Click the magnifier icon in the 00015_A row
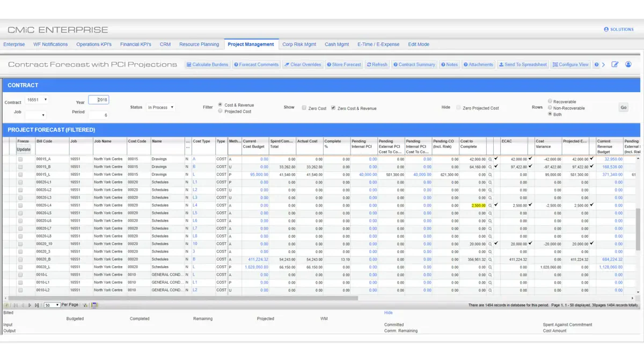Screen dimensions: 644x362 click(x=490, y=159)
